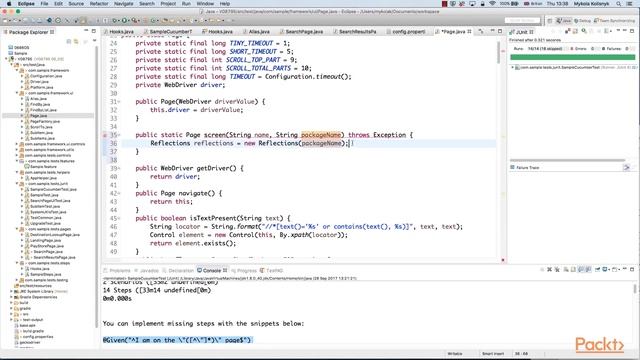Switch to the TestNG tab

tap(272, 271)
